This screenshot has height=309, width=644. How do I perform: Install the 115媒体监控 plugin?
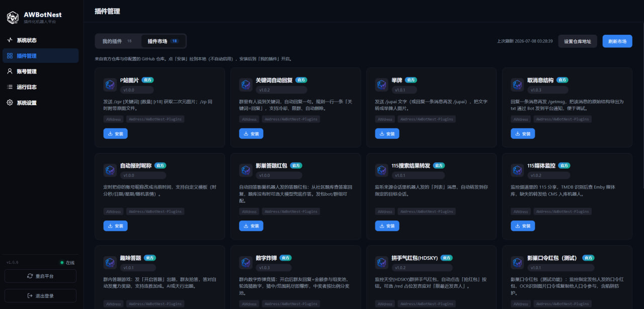523,226
